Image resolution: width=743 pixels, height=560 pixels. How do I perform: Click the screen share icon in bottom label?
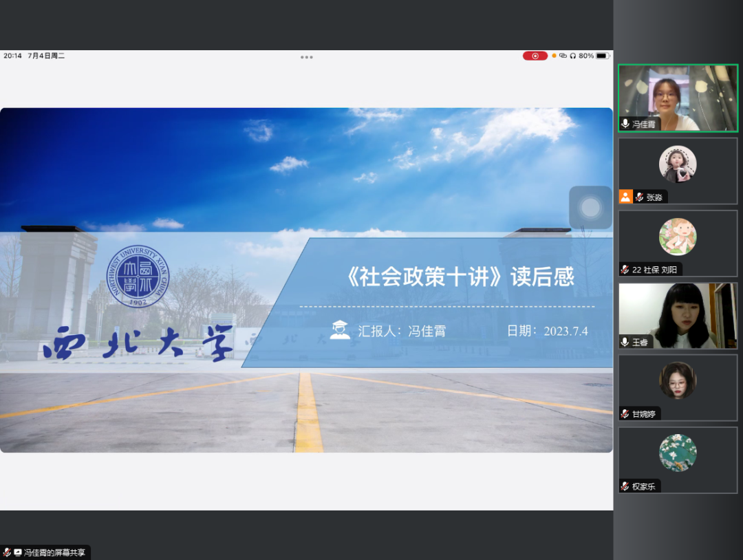[x=17, y=552]
